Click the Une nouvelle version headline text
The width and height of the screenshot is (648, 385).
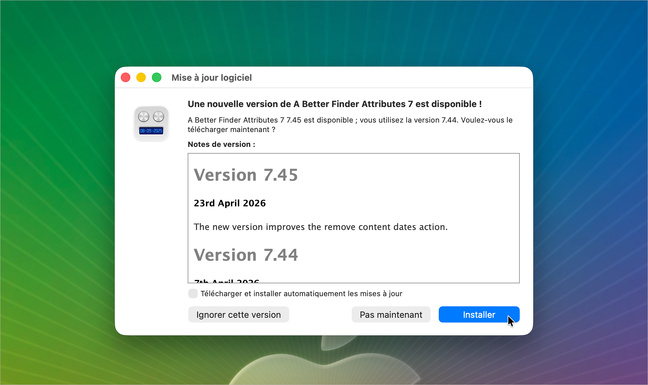tap(335, 104)
